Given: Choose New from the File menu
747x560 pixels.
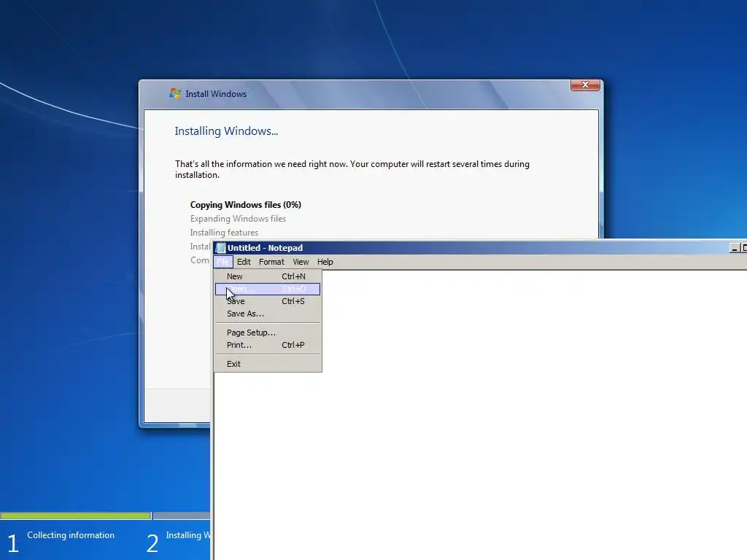Looking at the screenshot, I should tap(267, 276).
